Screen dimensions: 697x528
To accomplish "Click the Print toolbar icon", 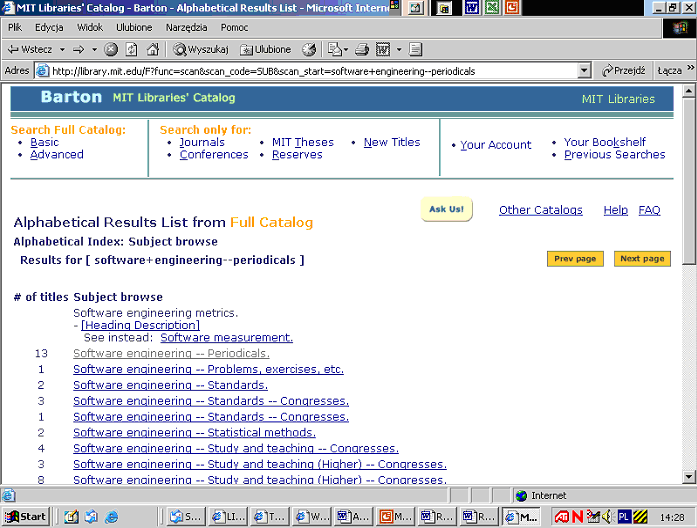I will point(362,49).
